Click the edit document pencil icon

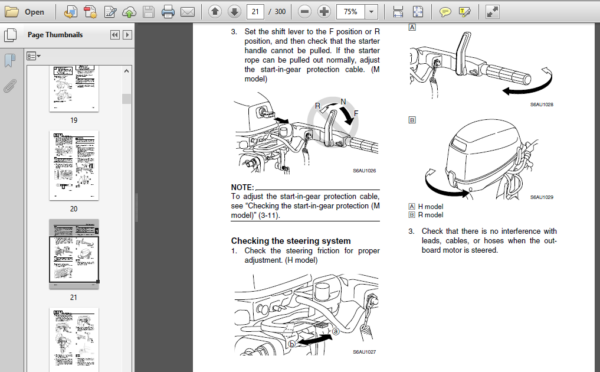coord(110,12)
